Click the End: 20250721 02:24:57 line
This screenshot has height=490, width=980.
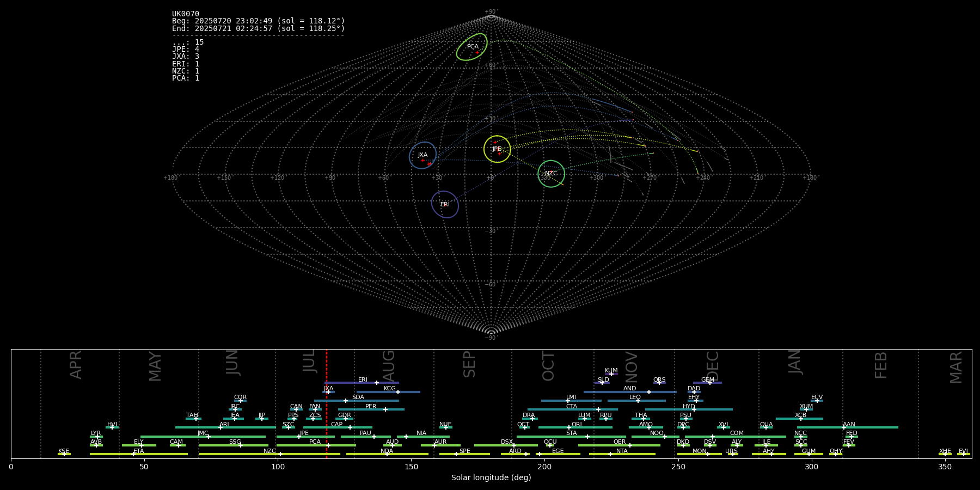pos(259,28)
